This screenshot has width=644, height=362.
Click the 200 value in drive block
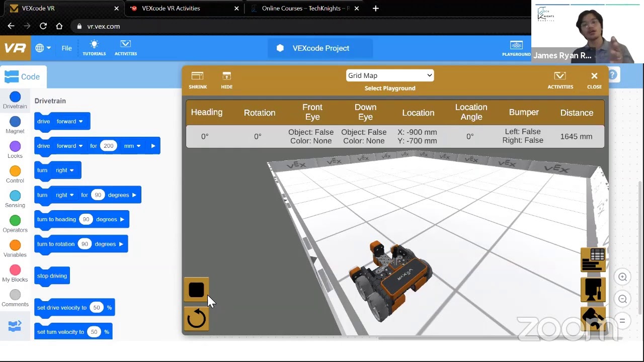pos(108,146)
